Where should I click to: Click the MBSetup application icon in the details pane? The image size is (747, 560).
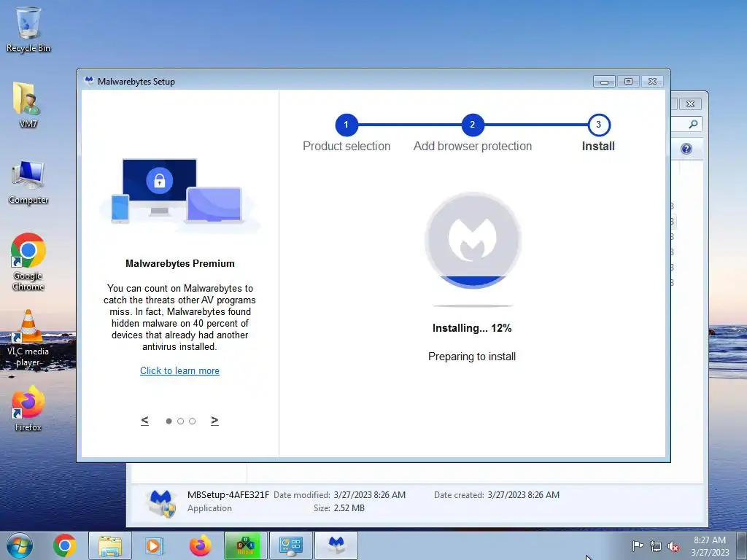[161, 503]
